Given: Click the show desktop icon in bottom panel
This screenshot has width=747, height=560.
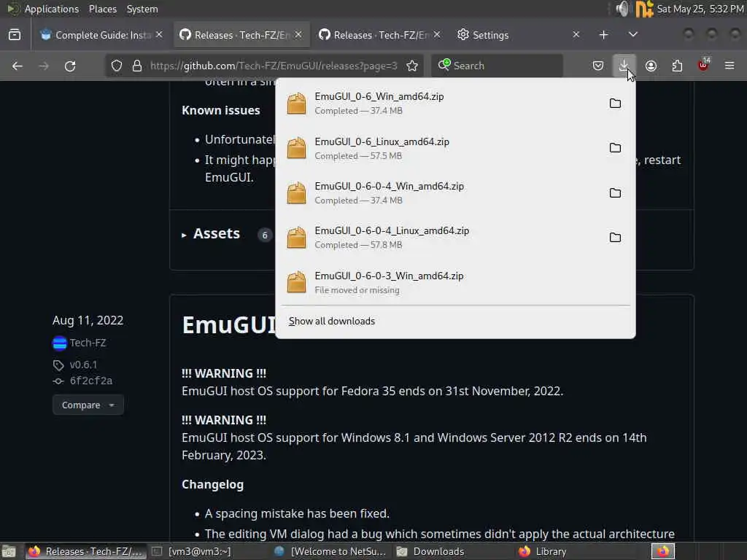Looking at the screenshot, I should pos(9,551).
